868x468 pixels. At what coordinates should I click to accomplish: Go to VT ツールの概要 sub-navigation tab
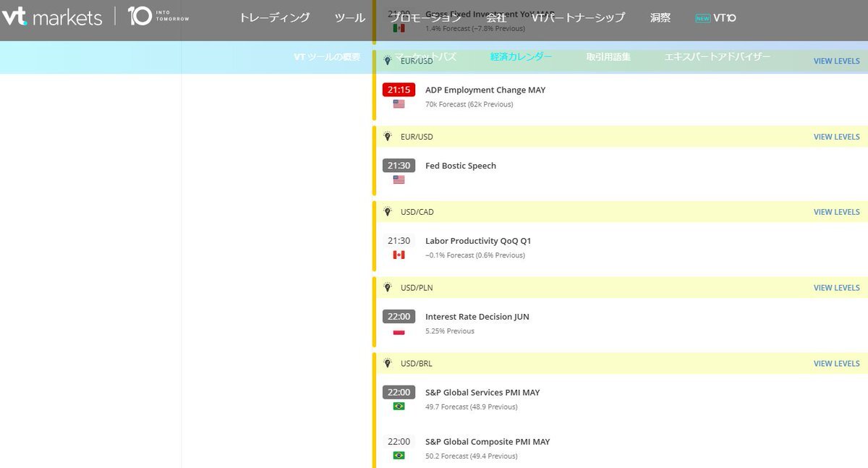327,56
